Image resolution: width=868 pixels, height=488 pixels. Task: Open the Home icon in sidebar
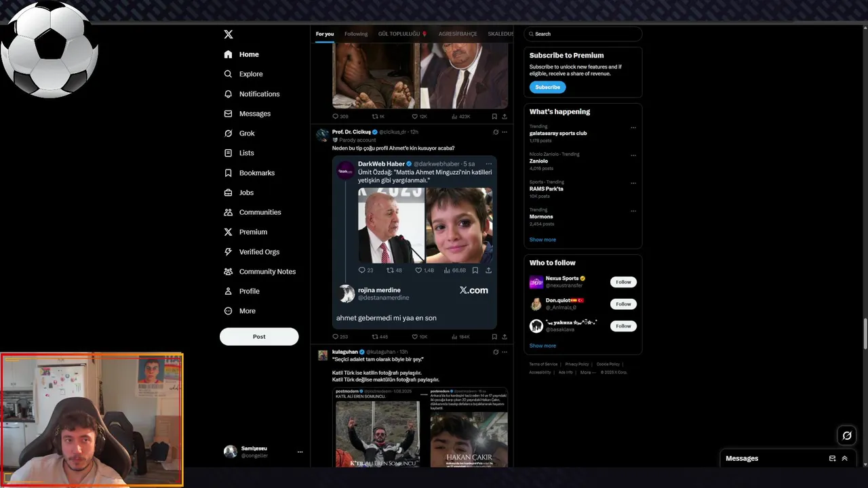229,54
